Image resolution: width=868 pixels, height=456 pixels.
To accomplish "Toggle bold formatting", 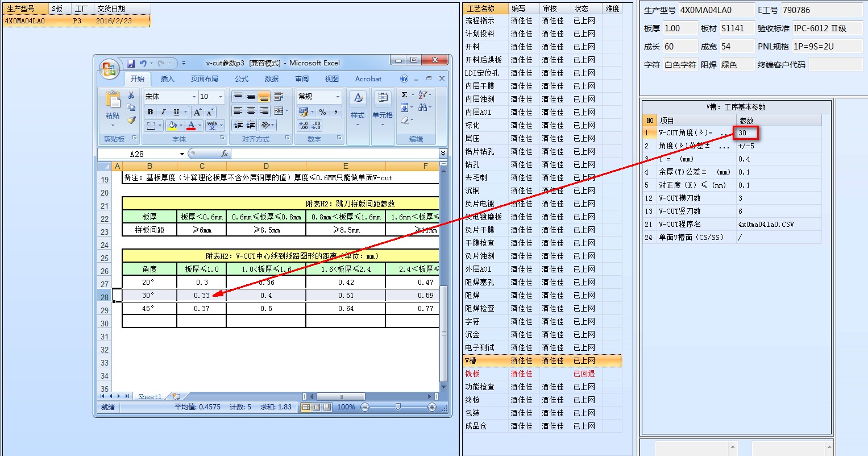I will pyautogui.click(x=151, y=112).
